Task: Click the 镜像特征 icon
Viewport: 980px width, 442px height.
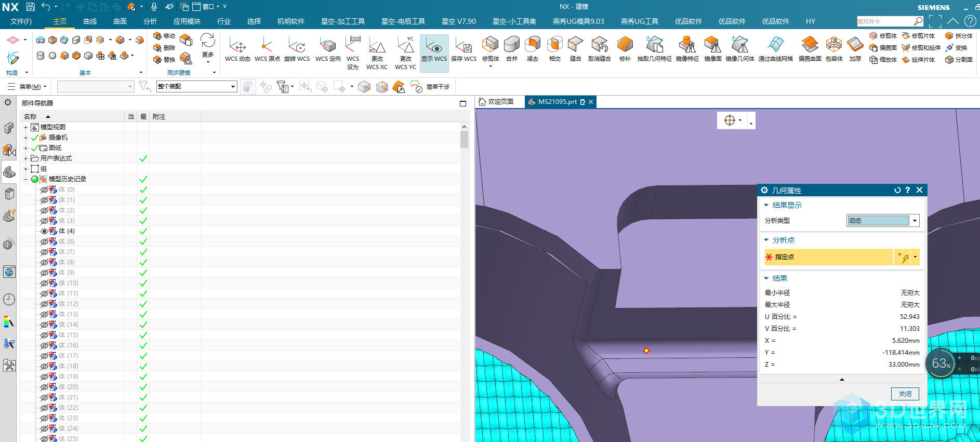Action: [x=687, y=50]
